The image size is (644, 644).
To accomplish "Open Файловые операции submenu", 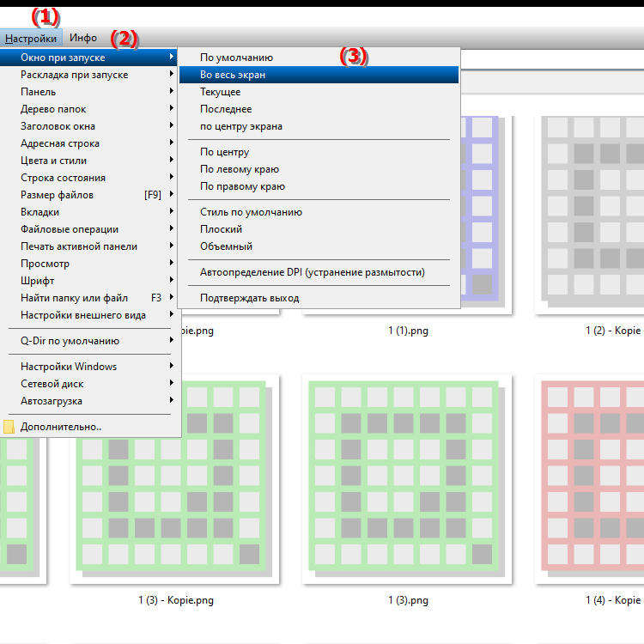I will pyautogui.click(x=88, y=229).
